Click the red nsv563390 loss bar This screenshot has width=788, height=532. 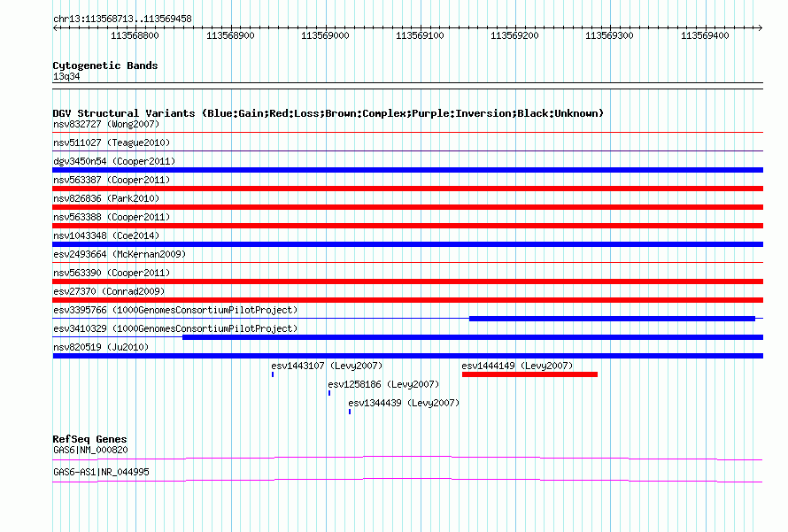pyautogui.click(x=407, y=281)
